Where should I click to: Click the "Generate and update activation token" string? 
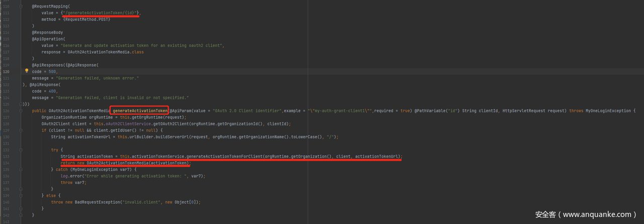point(142,45)
